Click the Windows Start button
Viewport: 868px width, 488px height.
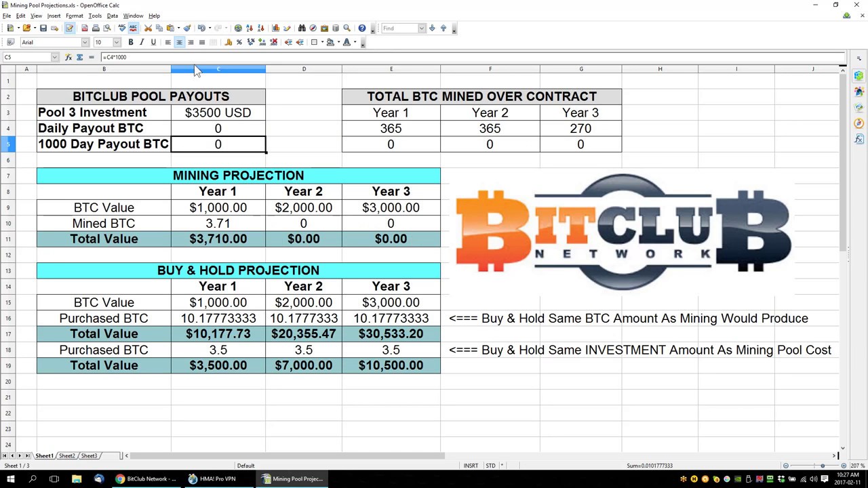[10, 479]
